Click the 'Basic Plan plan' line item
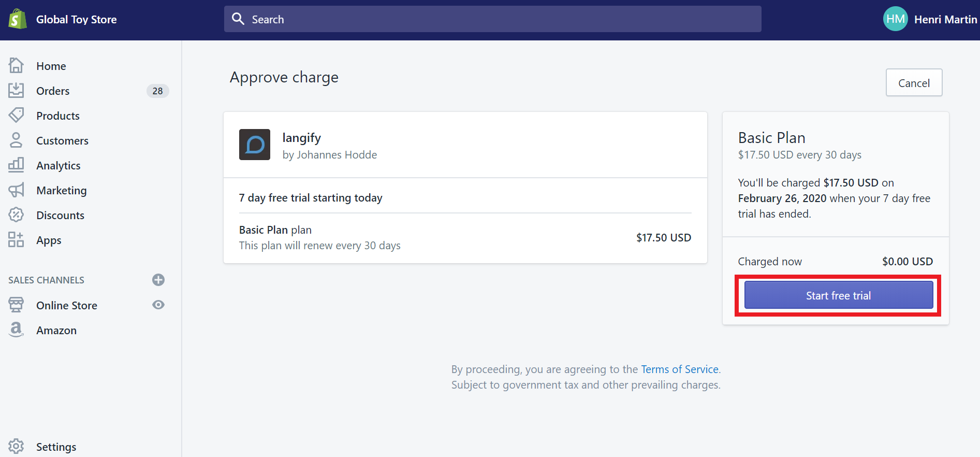Screen dimensions: 980x457 coord(275,230)
